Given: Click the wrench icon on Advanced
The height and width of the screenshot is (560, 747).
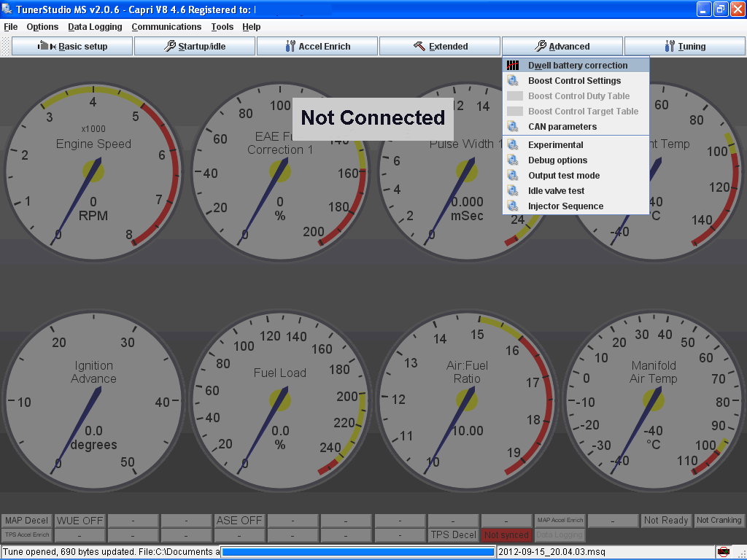Looking at the screenshot, I should coord(541,46).
